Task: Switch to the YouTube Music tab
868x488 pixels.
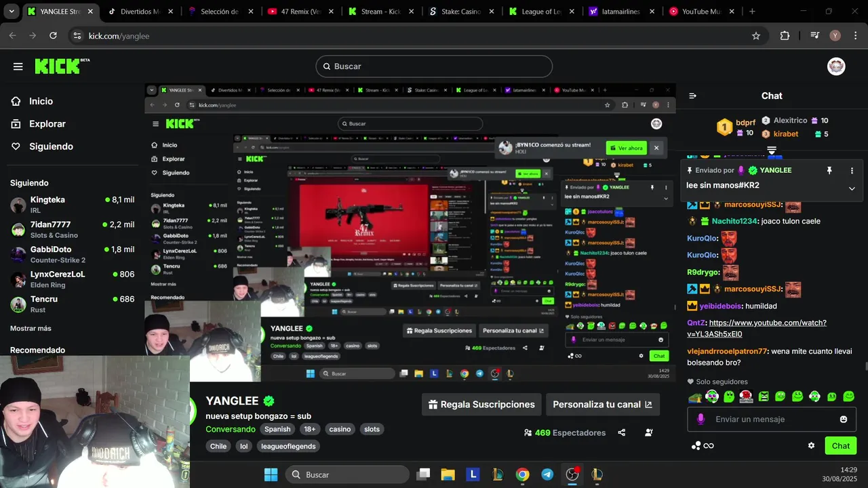Action: click(703, 12)
